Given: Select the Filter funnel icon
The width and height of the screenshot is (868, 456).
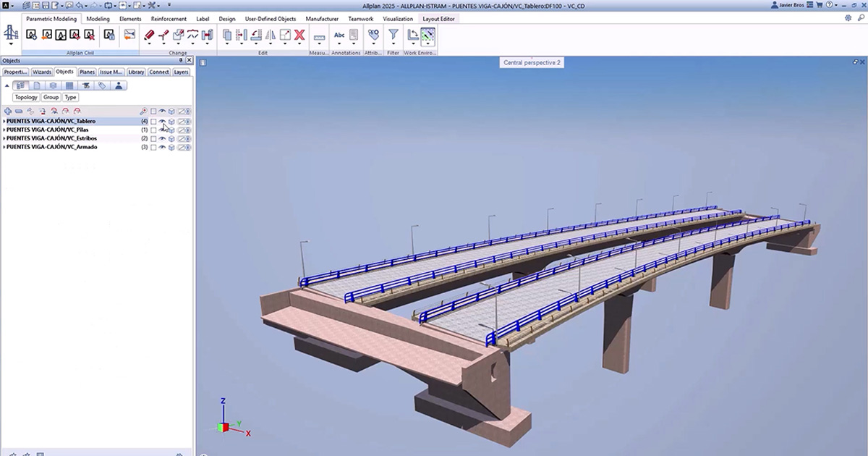Looking at the screenshot, I should tap(393, 35).
